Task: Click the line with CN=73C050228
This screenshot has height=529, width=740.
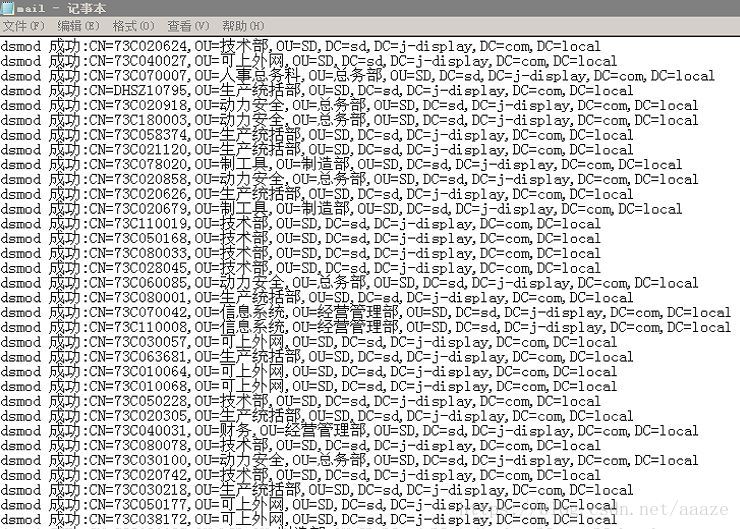Action: [x=301, y=401]
